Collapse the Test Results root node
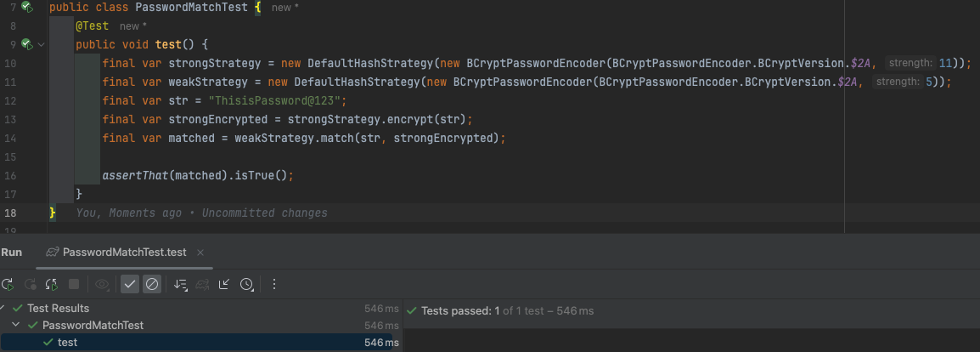 [3, 309]
